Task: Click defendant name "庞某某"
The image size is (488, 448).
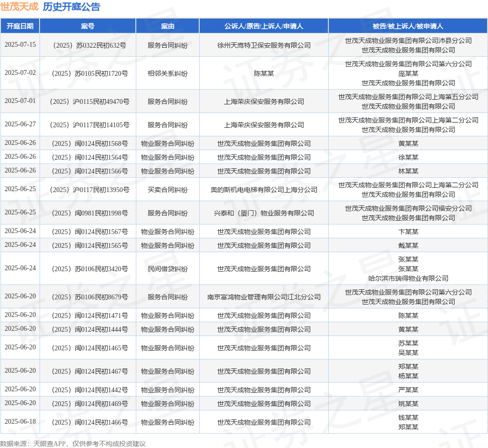Action: pos(408,73)
